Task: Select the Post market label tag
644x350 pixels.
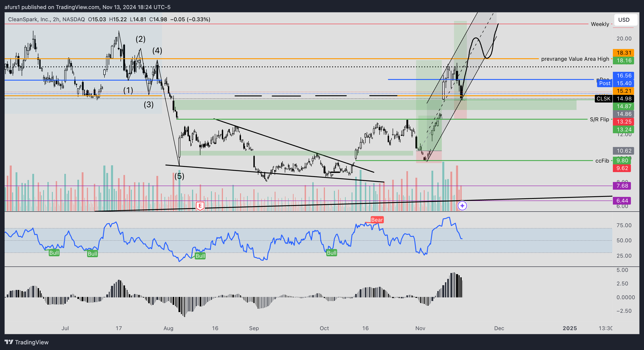Action: point(605,83)
